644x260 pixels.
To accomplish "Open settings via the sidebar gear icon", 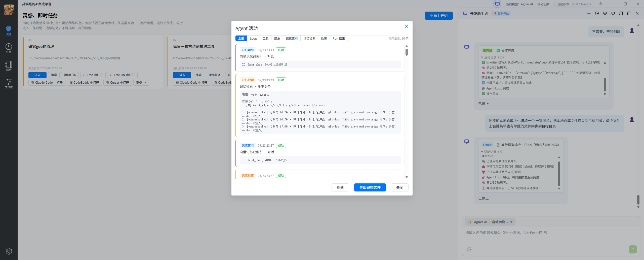I will 9,251.
